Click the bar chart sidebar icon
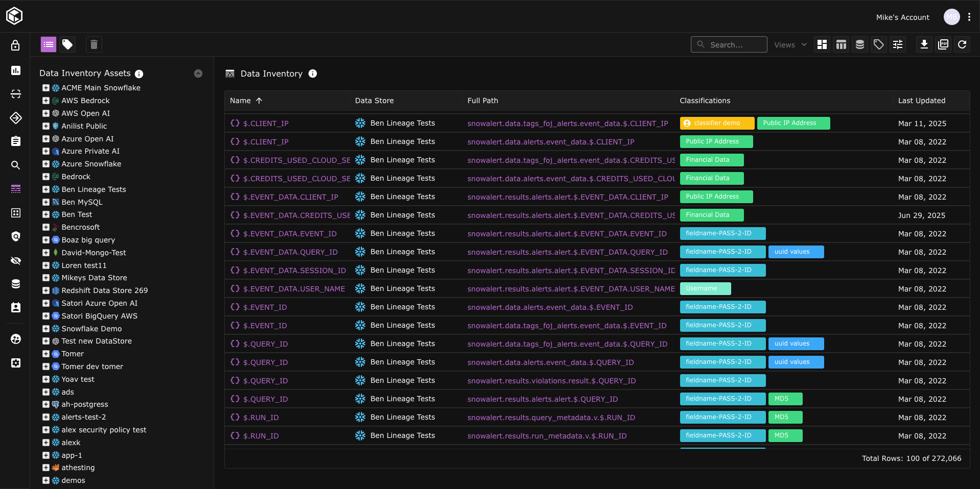The image size is (980, 489). (x=16, y=70)
